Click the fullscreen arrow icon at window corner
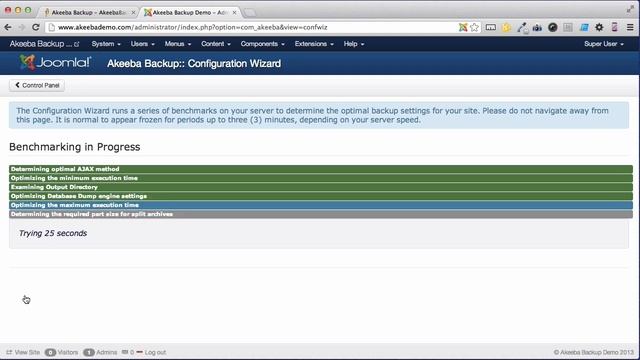 coord(630,9)
